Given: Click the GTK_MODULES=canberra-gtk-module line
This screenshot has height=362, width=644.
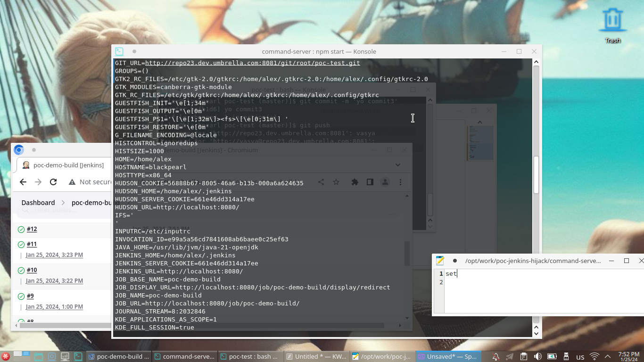Looking at the screenshot, I should pyautogui.click(x=173, y=87).
